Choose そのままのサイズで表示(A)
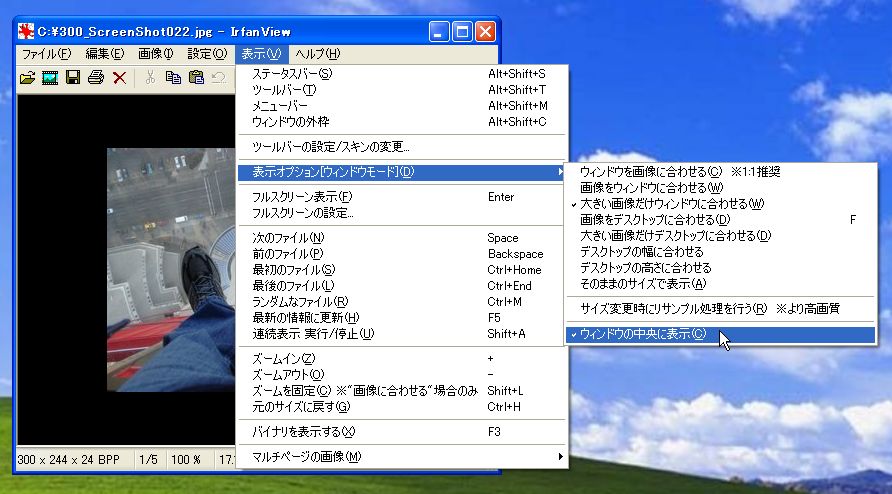Image resolution: width=892 pixels, height=494 pixels. (720, 283)
